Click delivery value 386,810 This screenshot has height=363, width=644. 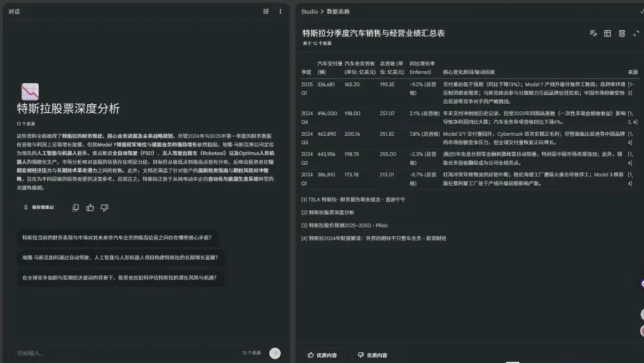[x=326, y=175]
